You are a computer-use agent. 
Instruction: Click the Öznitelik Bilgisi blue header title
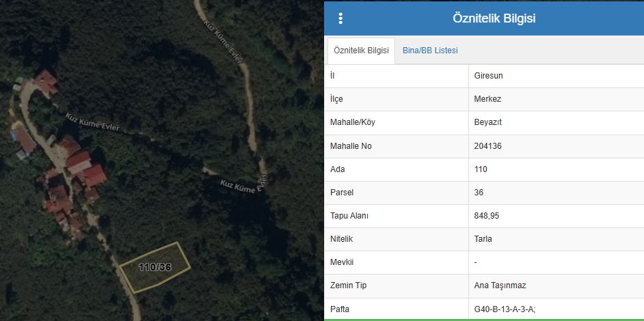point(494,18)
